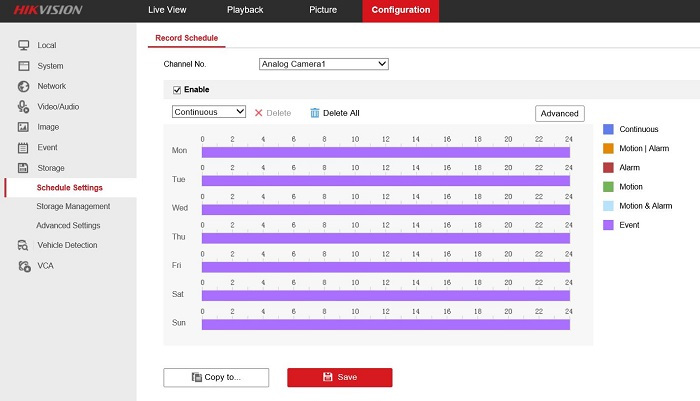Uncheck the Enable checkbox
This screenshot has height=401, width=700.
click(177, 89)
